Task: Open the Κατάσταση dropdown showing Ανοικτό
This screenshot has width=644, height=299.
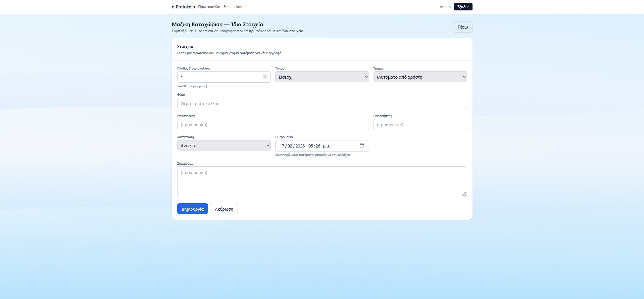Action: (x=224, y=145)
